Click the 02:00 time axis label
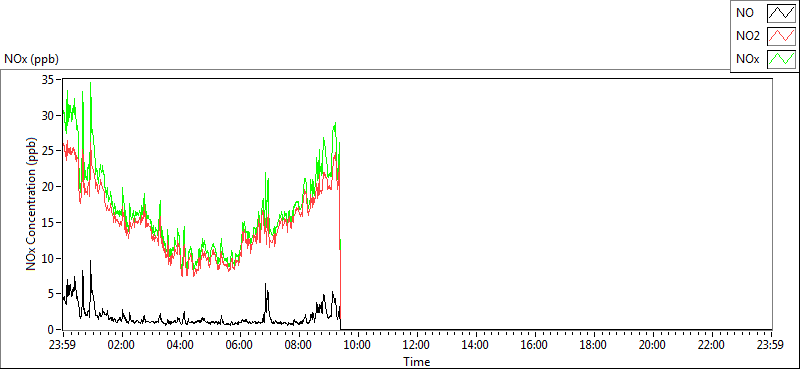Viewport: 800px width, 369px height. coord(122,344)
